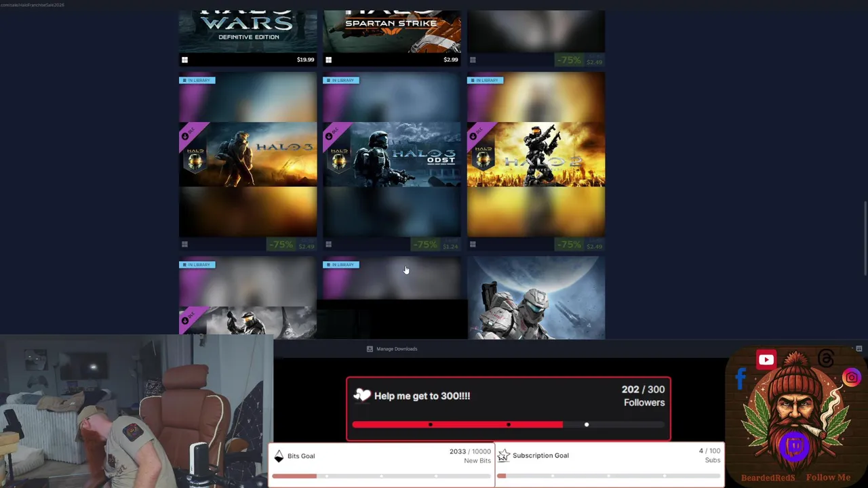
Task: Click the $2.49 price under Halo 2 Anniversary
Action: 594,246
